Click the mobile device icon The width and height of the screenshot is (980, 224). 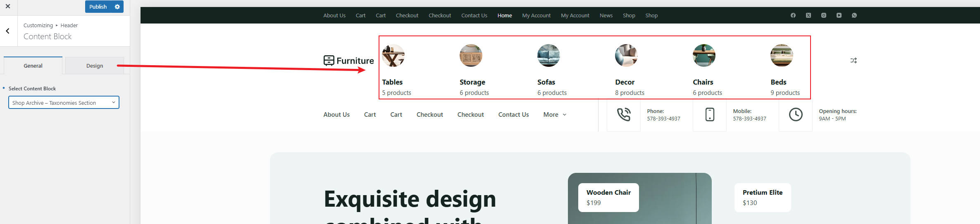click(x=710, y=114)
